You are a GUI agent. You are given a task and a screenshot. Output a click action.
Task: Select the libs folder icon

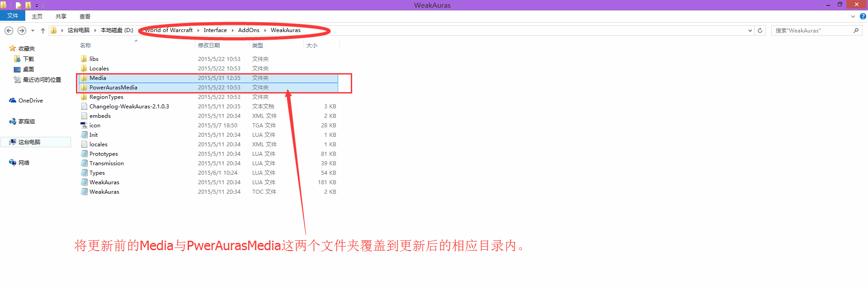[84, 59]
